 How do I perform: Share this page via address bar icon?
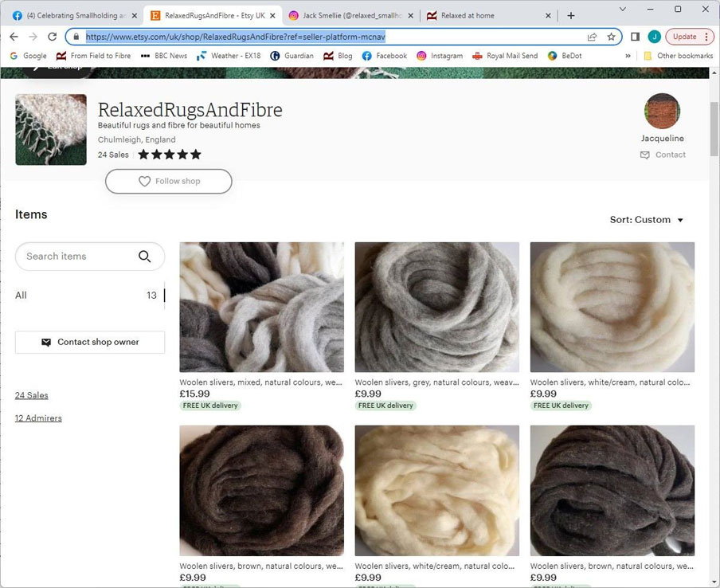tap(592, 37)
